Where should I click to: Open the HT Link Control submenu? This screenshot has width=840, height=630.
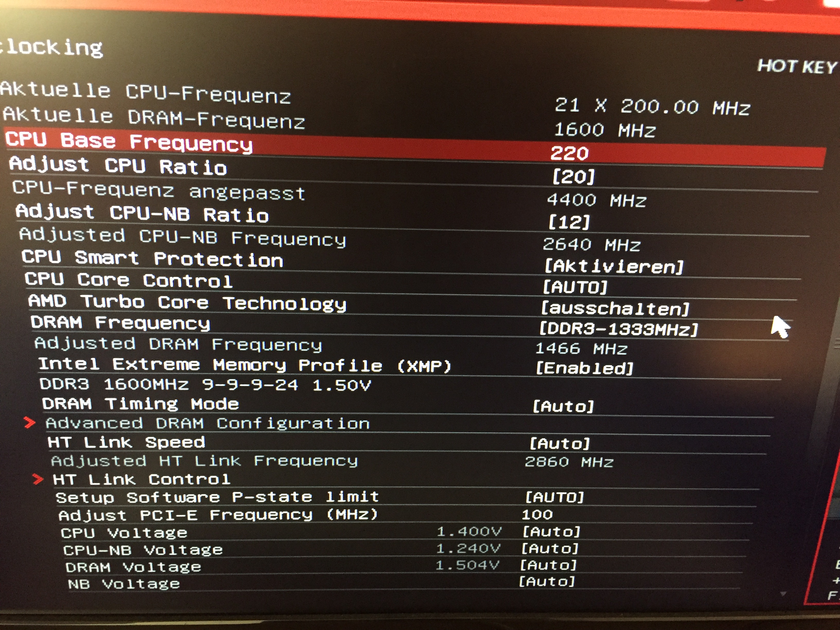coord(142,479)
